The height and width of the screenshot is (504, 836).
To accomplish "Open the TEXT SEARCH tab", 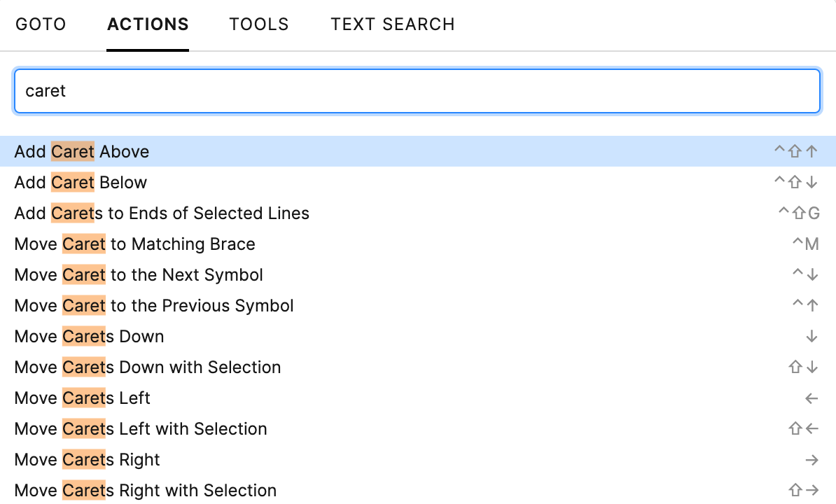I will tap(392, 24).
